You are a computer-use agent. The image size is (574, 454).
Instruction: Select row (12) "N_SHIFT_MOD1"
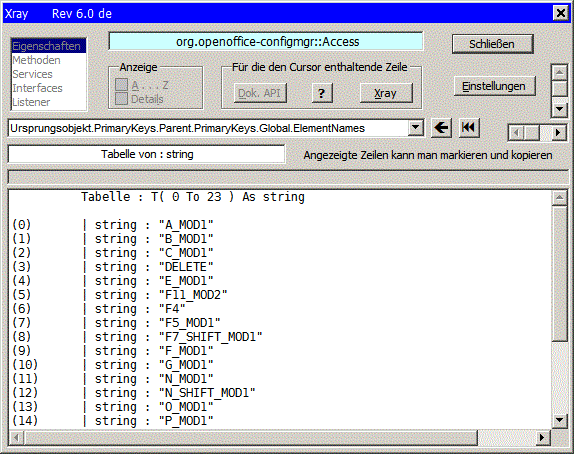pyautogui.click(x=280, y=392)
